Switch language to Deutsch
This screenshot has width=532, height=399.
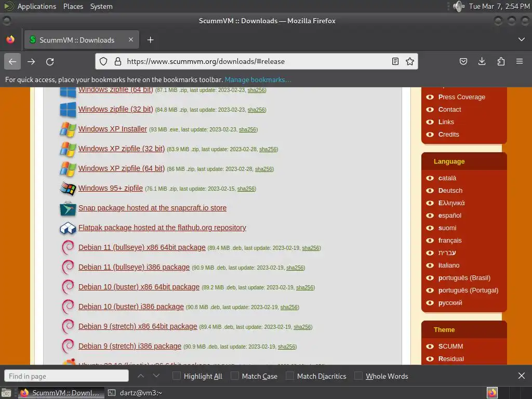[x=450, y=190]
